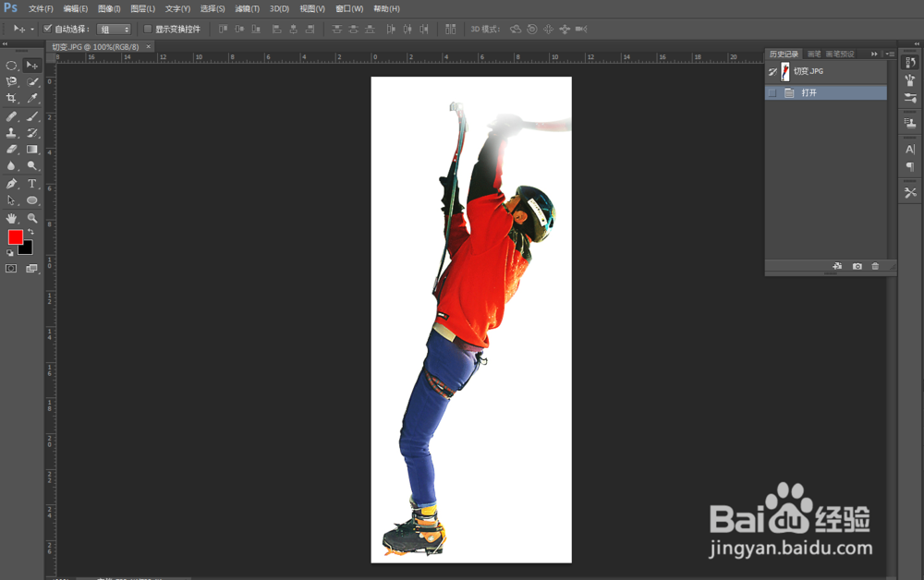This screenshot has height=580, width=924.
Task: Select the Horizontal Type tool
Action: click(x=30, y=184)
